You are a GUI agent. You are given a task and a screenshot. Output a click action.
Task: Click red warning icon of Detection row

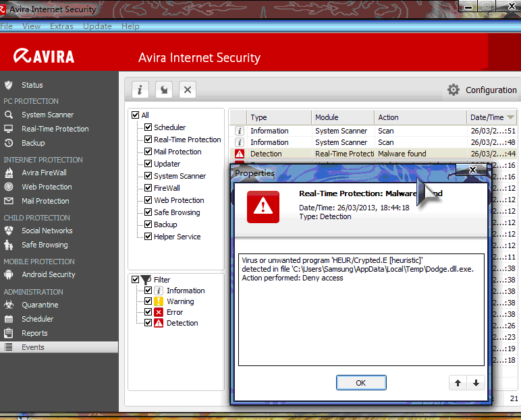coord(239,154)
